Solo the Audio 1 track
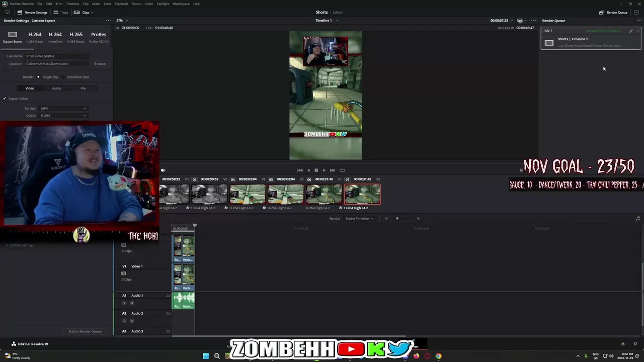The height and width of the screenshot is (362, 644). click(x=125, y=303)
